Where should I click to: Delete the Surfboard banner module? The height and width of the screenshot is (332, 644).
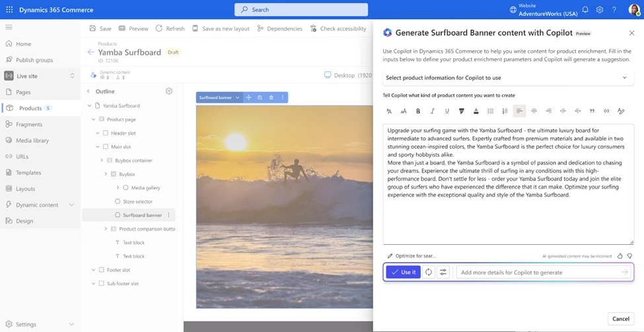tap(271, 98)
